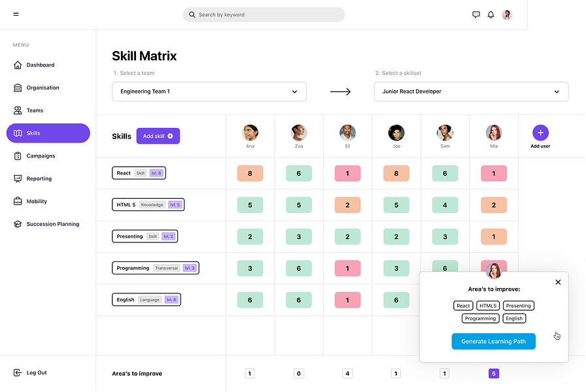Select Ana's avatar in the matrix header

click(x=250, y=133)
